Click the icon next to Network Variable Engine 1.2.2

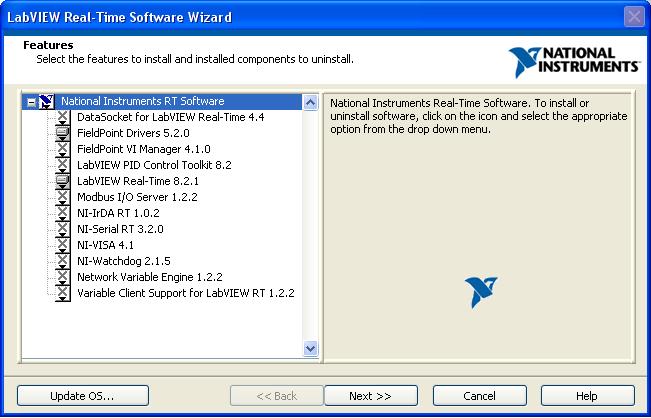pos(63,277)
